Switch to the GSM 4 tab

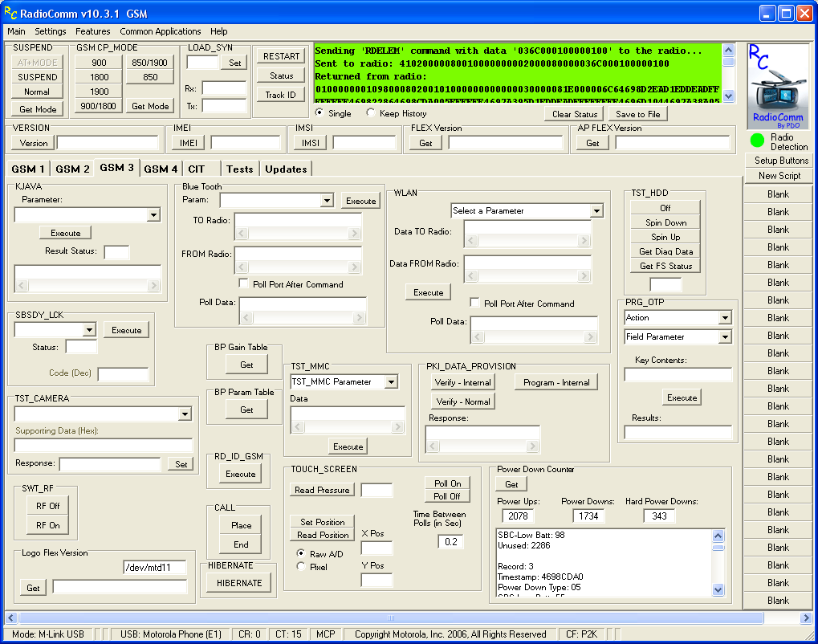[161, 169]
